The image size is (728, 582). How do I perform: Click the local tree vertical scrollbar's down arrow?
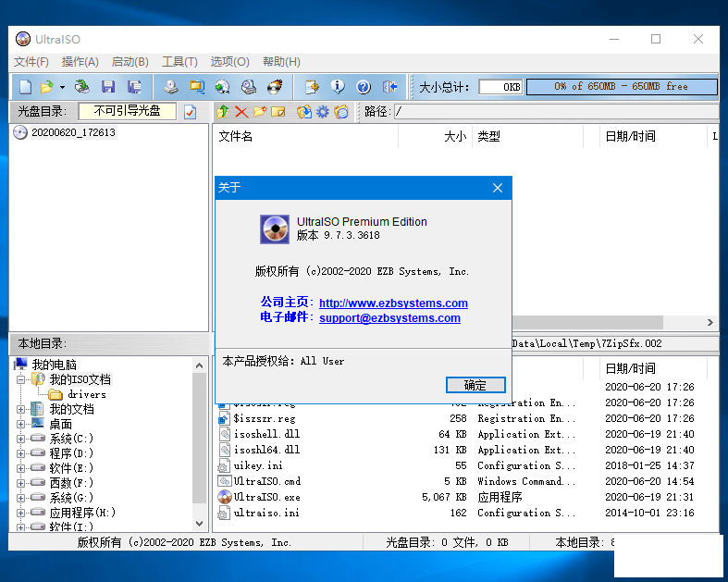tap(200, 524)
